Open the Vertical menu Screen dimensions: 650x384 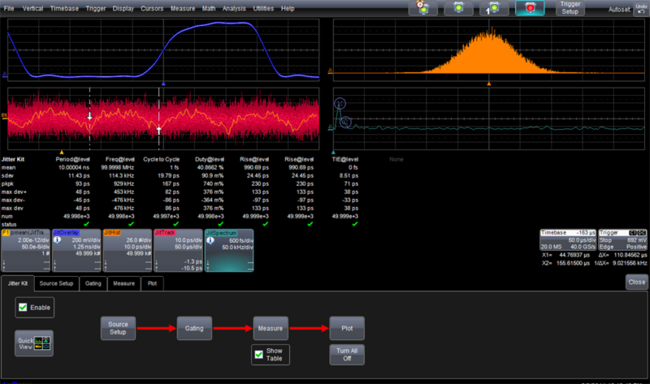[x=32, y=8]
